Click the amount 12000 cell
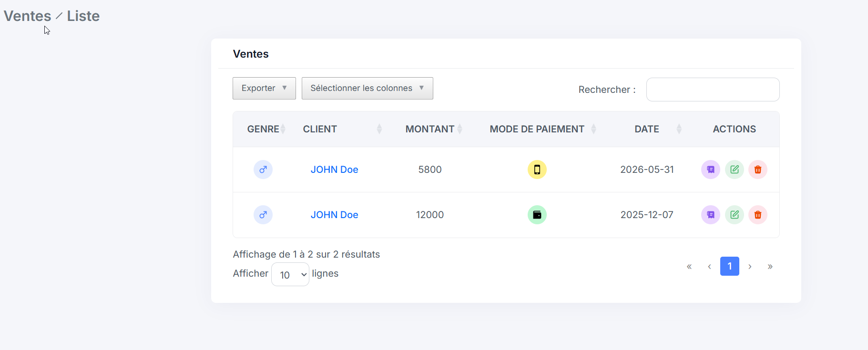 pos(430,215)
